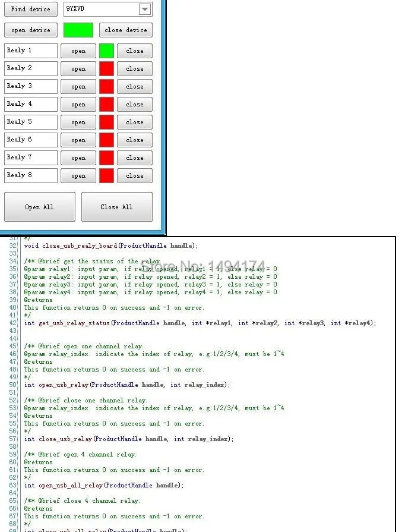Open Realy 8 relay
Screen dimensions: 405x532
pos(78,176)
